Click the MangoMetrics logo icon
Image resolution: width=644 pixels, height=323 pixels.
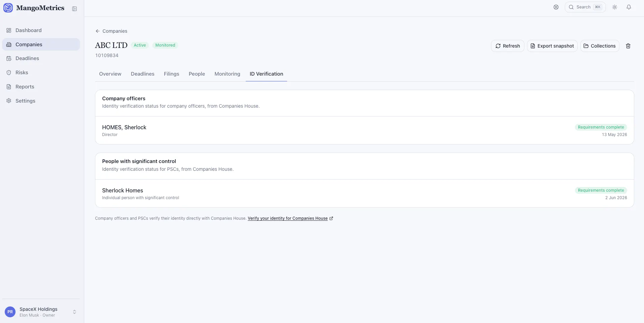(8, 8)
